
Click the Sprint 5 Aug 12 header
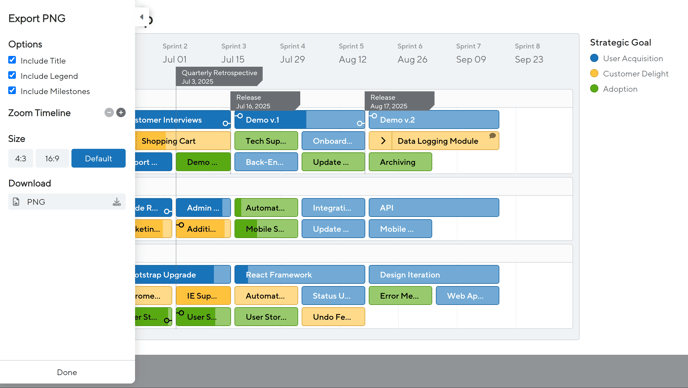coord(352,53)
